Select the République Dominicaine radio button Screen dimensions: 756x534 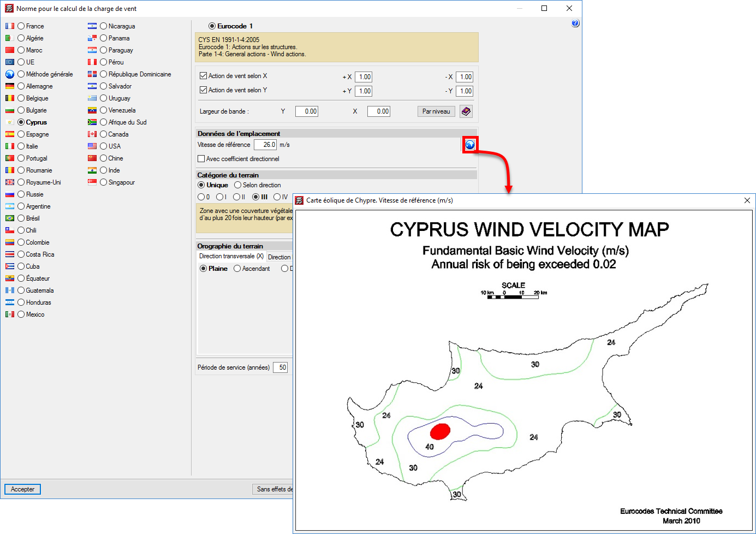point(103,74)
